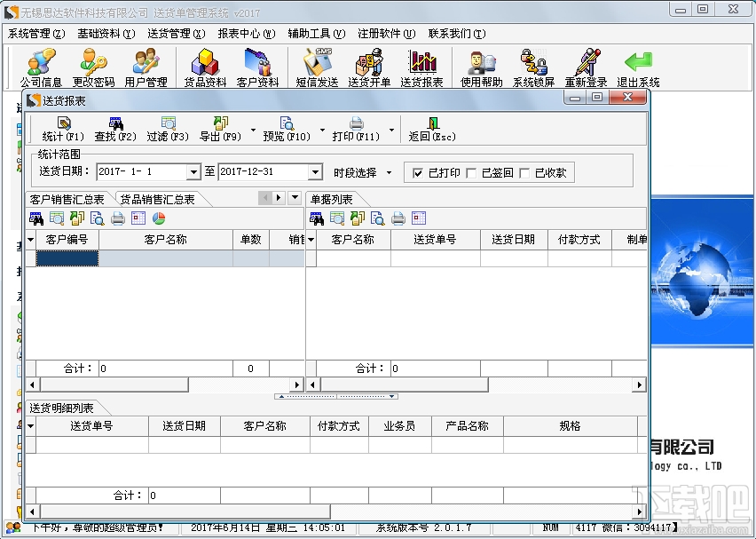Viewport: 756px width, 539px height.
Task: Click the 更改密码 toolbar icon
Action: tap(93, 68)
